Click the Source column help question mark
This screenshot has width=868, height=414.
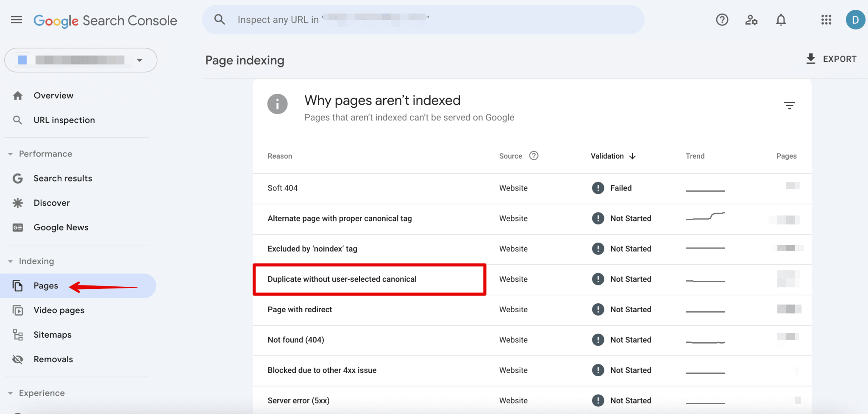pos(533,156)
